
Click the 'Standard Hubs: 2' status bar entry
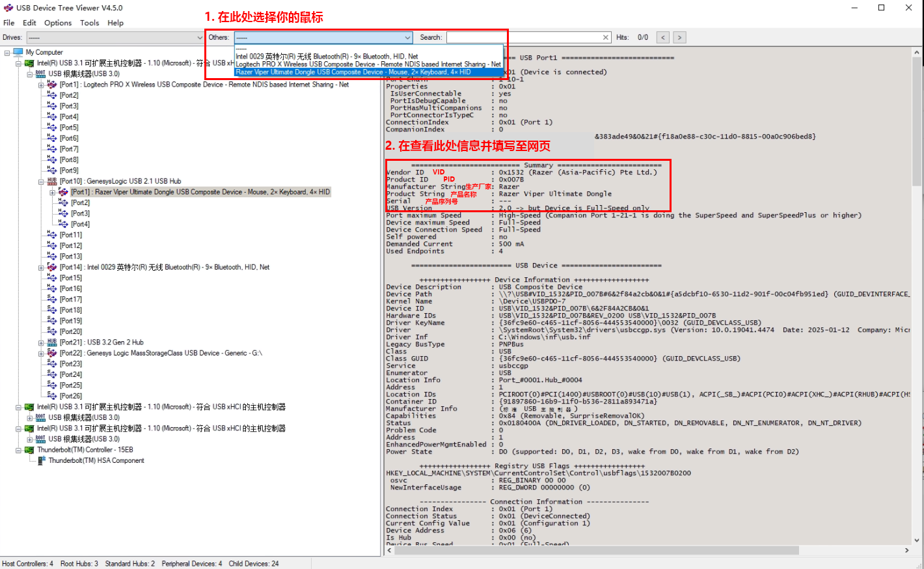130,564
